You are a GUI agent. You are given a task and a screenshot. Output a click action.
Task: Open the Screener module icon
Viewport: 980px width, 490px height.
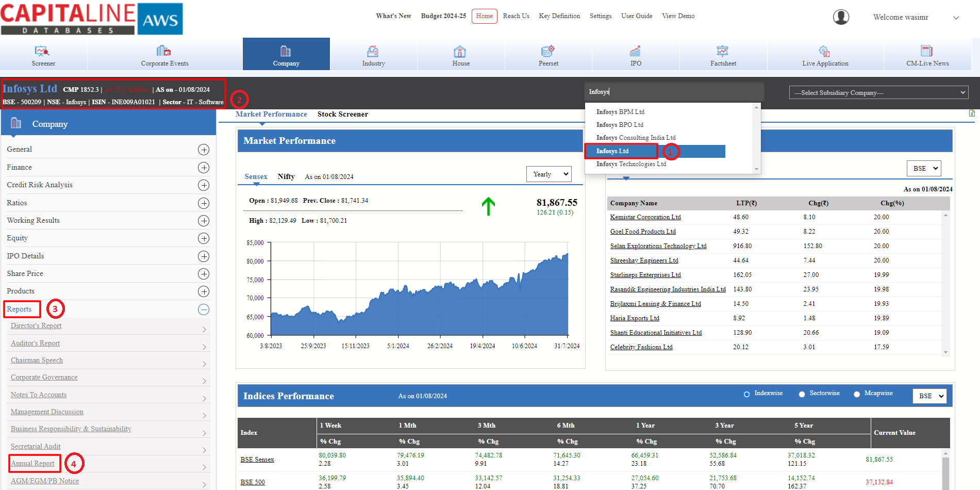(x=42, y=51)
